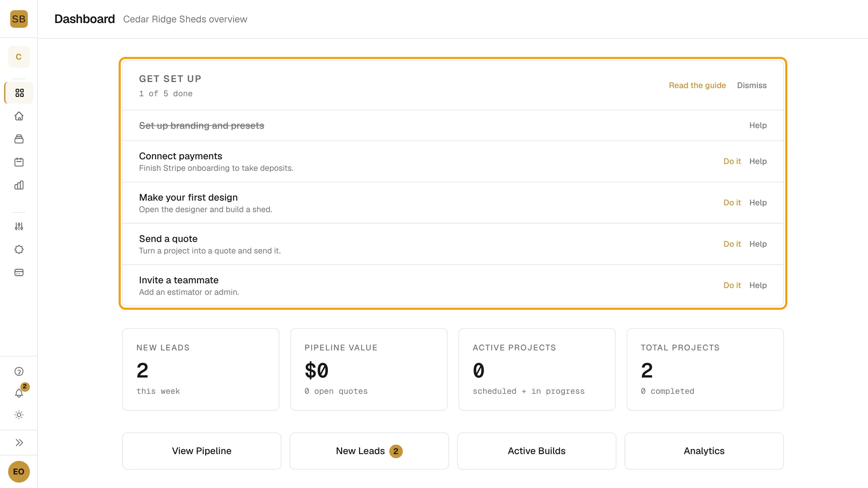The width and height of the screenshot is (868, 488).
Task: Click Do it for first design
Action: click(732, 203)
